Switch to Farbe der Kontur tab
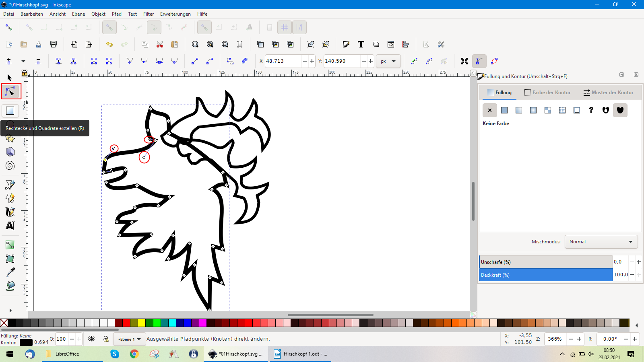 pyautogui.click(x=547, y=93)
